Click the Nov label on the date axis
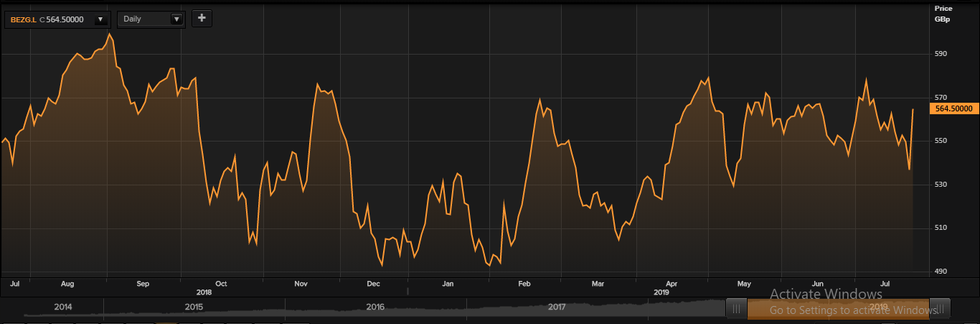The image size is (980, 324). (301, 284)
